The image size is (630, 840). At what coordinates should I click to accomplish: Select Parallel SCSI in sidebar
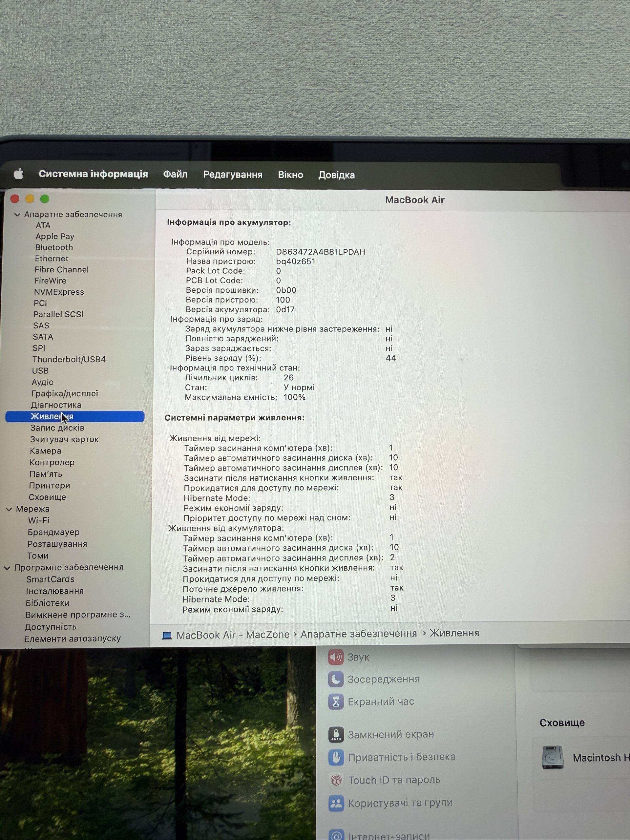[x=58, y=314]
